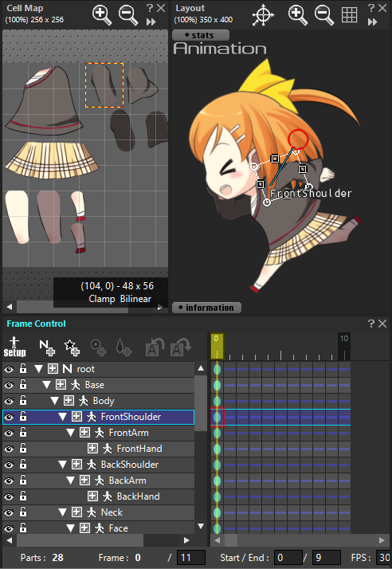
Task: Open help for the Cell Map panel
Action: [x=150, y=8]
